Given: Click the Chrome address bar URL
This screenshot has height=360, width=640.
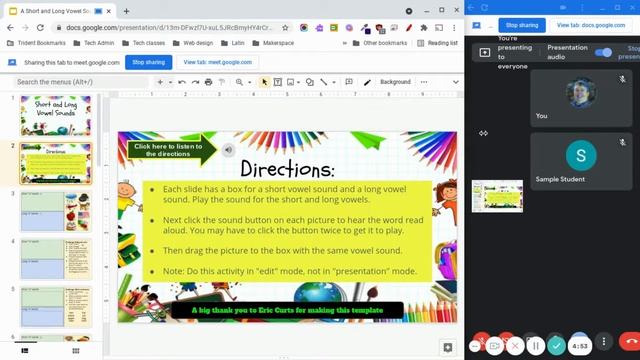Looking at the screenshot, I should (x=169, y=28).
